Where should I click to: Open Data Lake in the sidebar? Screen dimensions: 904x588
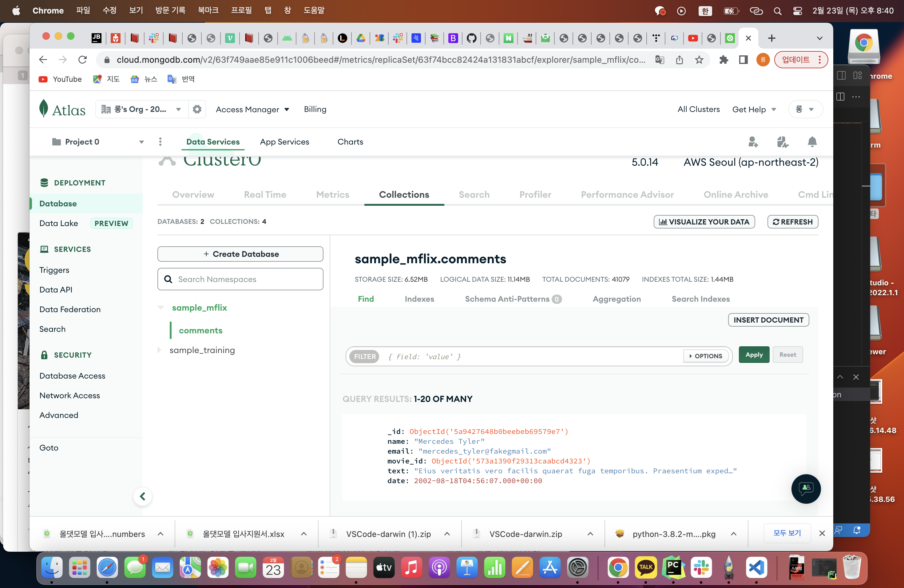coord(58,223)
